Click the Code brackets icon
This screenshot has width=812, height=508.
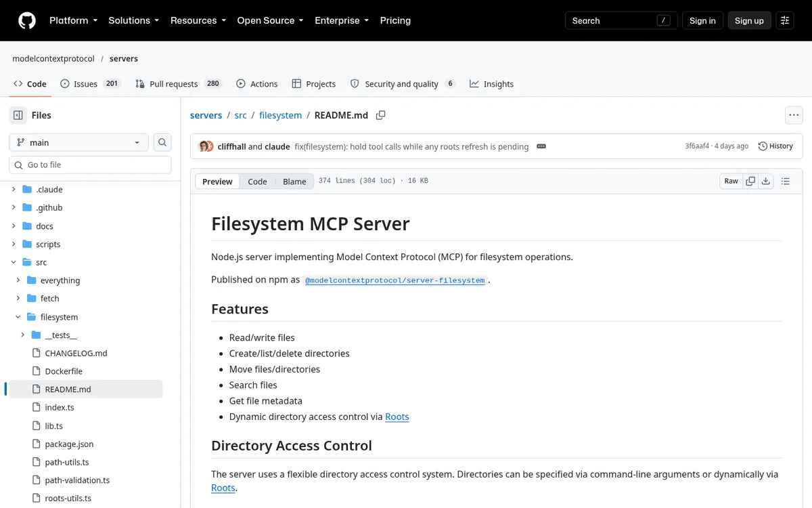tap(18, 84)
